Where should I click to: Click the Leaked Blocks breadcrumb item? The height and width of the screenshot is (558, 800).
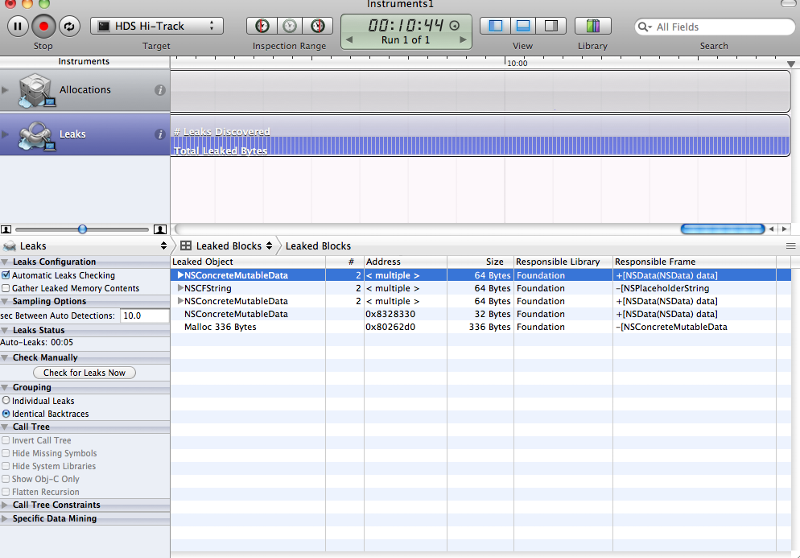pyautogui.click(x=318, y=246)
